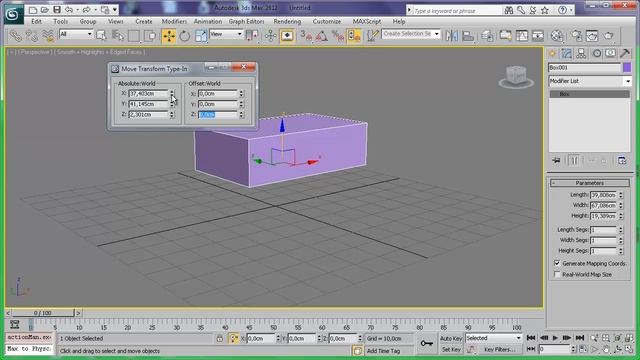This screenshot has height=360, width=640.
Task: Open the Hierarchy command panel tab
Action: click(x=581, y=53)
